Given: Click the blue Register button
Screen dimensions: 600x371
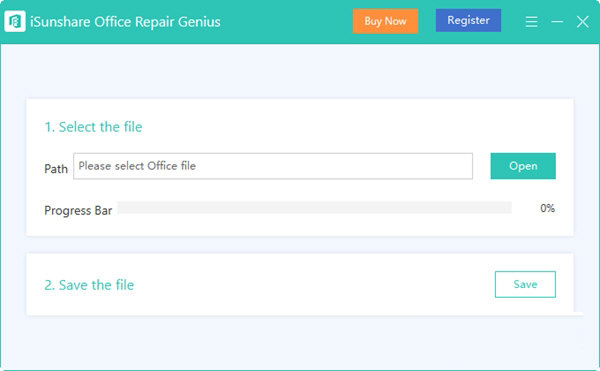Looking at the screenshot, I should point(468,20).
